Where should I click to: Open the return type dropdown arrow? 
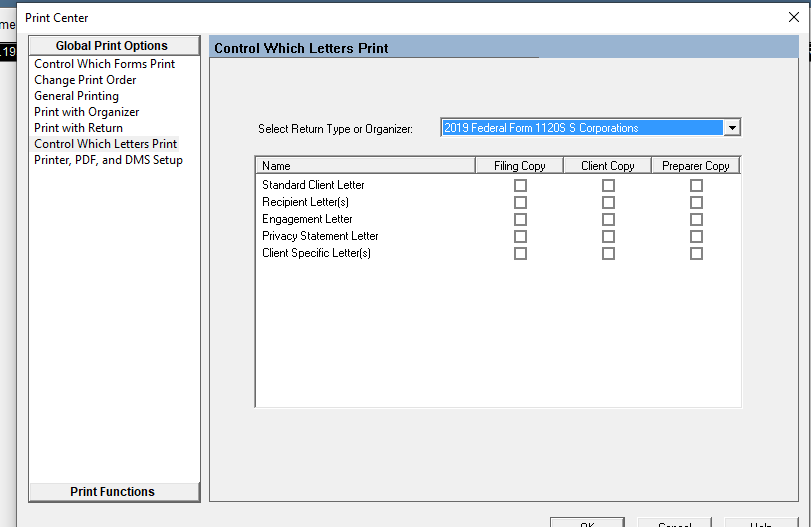732,128
